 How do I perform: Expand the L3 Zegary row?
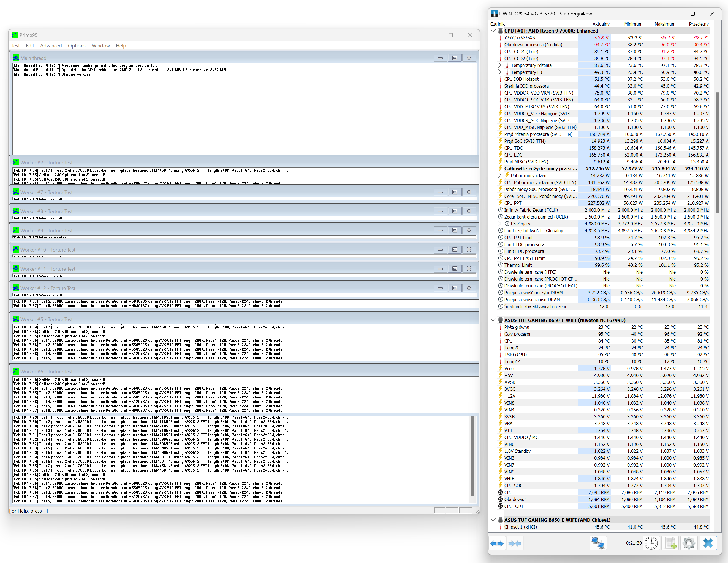point(500,224)
